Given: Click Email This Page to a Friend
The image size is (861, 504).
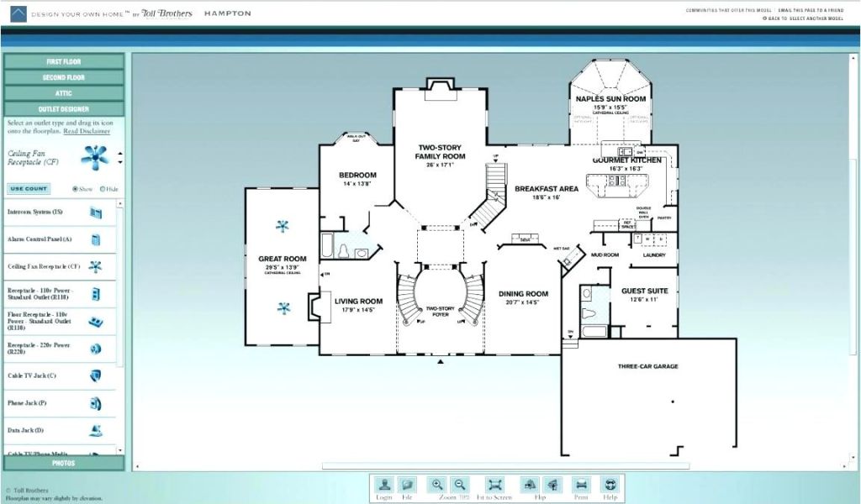Looking at the screenshot, I should click(814, 10).
